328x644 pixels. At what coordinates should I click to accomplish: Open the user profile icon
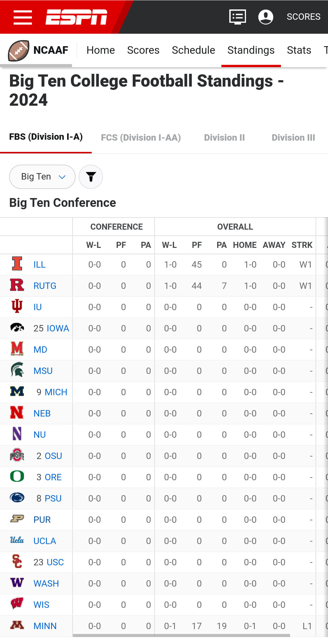(266, 17)
